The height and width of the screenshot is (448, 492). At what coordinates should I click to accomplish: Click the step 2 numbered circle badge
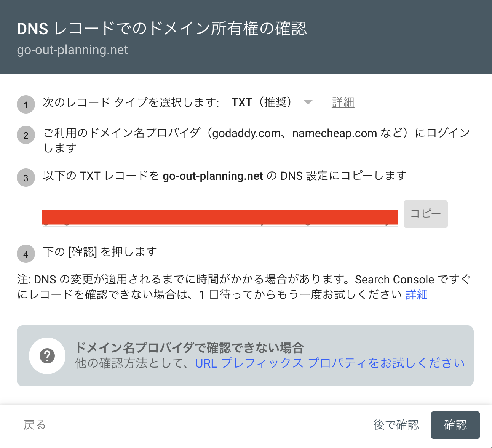pyautogui.click(x=26, y=135)
